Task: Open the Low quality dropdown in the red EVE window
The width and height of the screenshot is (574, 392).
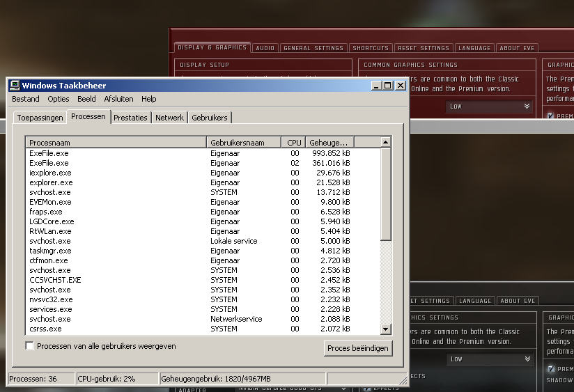Action: [489, 106]
